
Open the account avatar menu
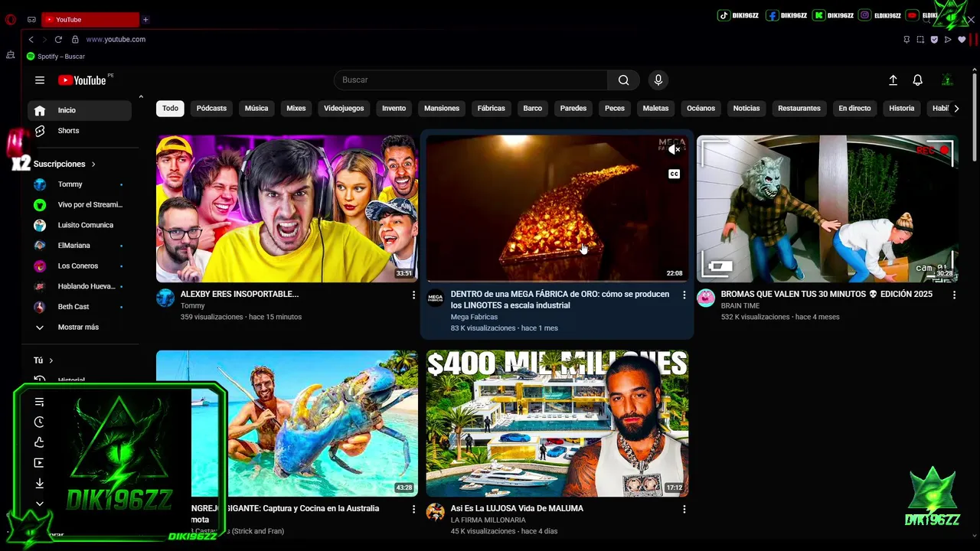point(947,80)
